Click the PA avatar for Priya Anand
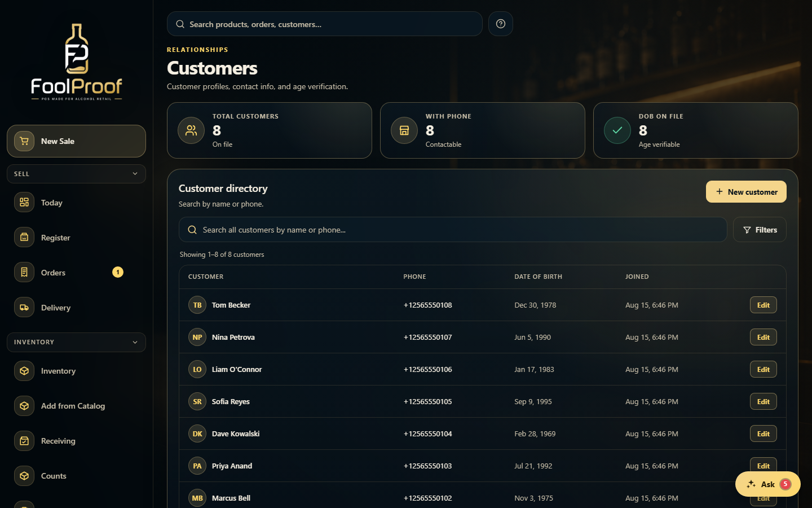The image size is (812, 508). (x=197, y=466)
